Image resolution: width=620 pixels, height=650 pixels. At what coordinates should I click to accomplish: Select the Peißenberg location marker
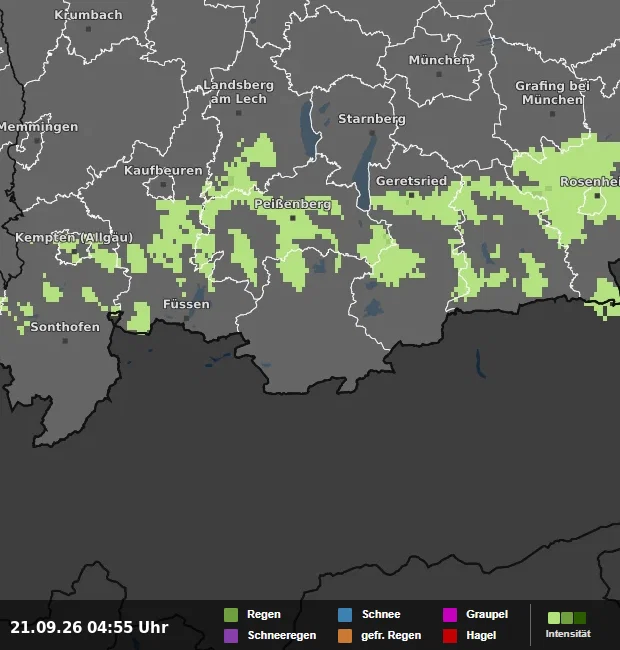click(293, 218)
